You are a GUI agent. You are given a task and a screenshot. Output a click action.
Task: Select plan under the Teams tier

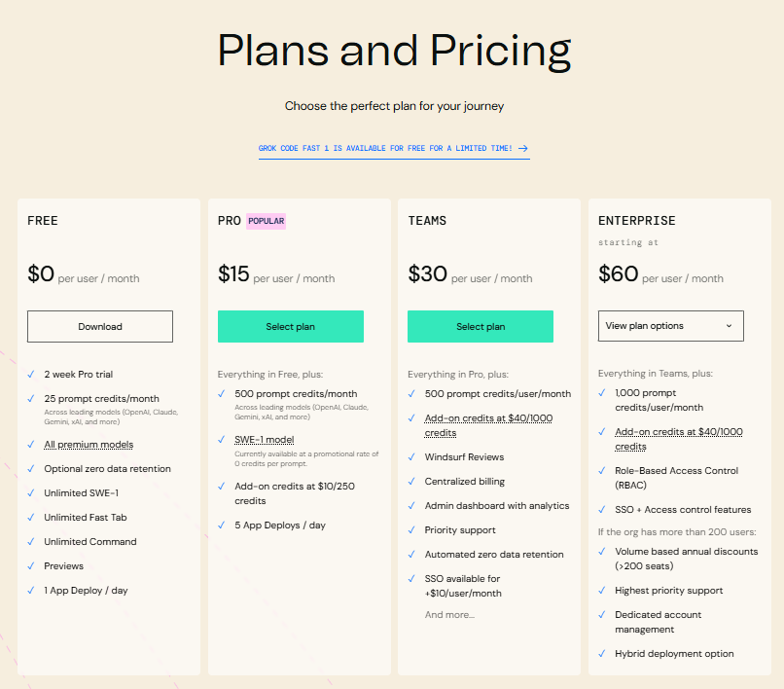click(481, 327)
